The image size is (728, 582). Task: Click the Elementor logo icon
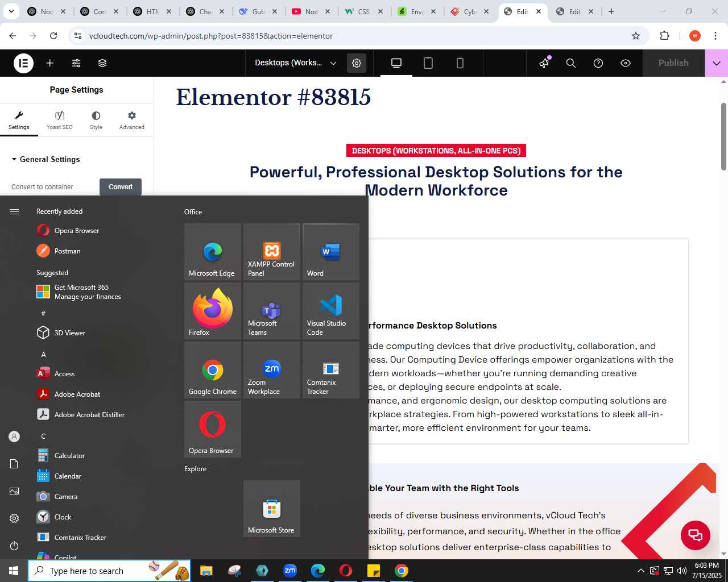24,63
